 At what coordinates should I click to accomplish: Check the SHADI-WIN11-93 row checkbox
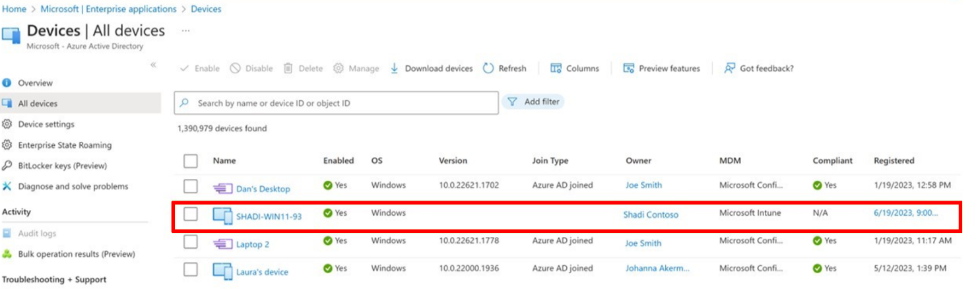coord(191,214)
